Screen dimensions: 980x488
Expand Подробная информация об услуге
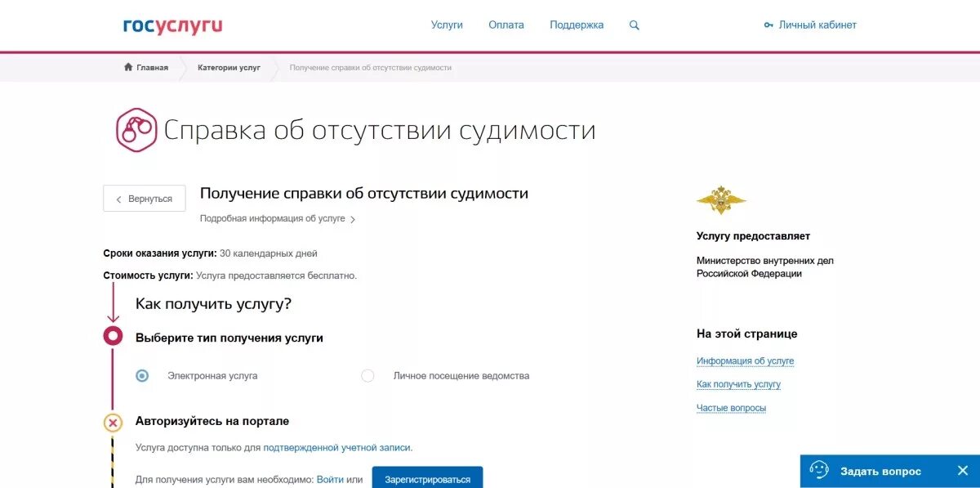click(278, 219)
